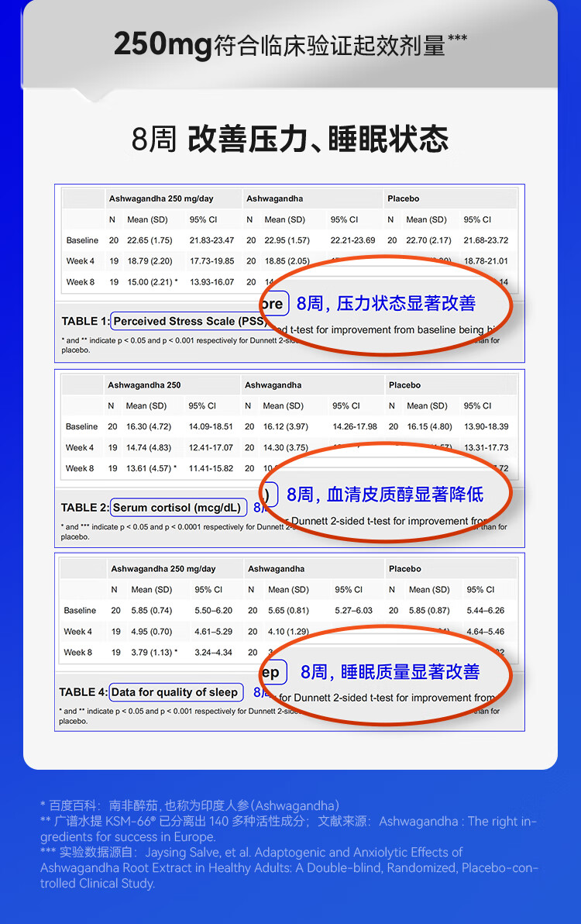This screenshot has height=924, width=581.
Task: Click the cell '5.65 (0.81)'
Action: coord(288,611)
